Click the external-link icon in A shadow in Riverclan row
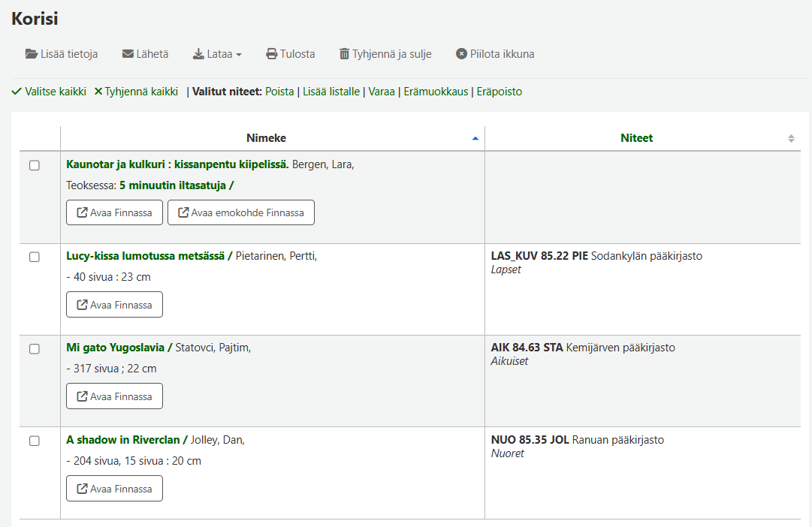Viewport: 812px width, 527px height. click(x=82, y=489)
